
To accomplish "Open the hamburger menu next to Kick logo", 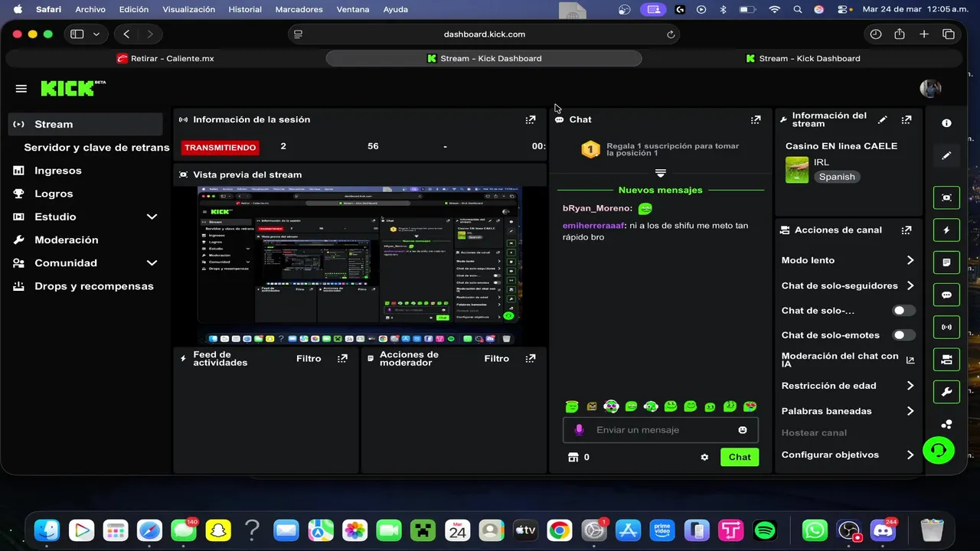I will click(21, 89).
